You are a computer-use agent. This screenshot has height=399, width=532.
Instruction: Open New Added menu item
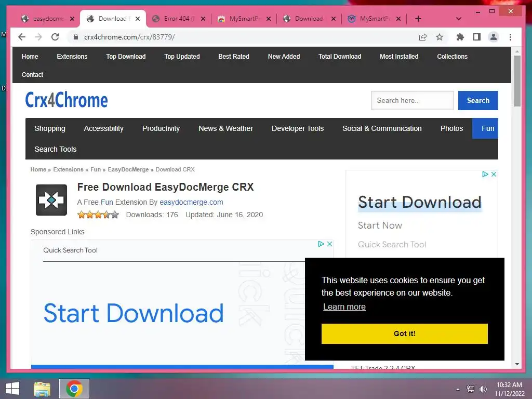click(x=284, y=56)
